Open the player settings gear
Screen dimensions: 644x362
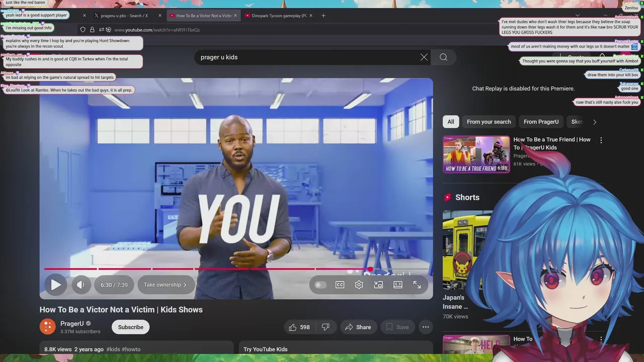359,285
